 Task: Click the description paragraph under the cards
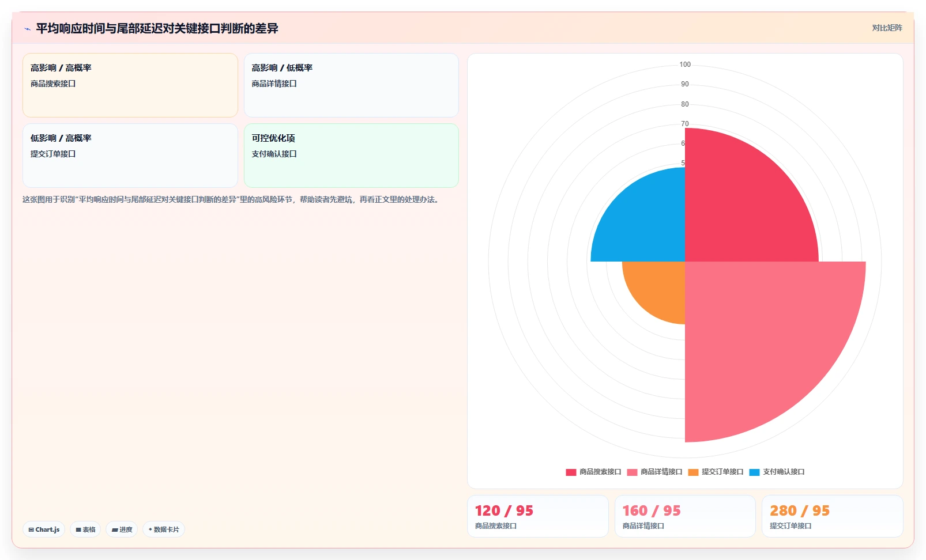tap(232, 199)
